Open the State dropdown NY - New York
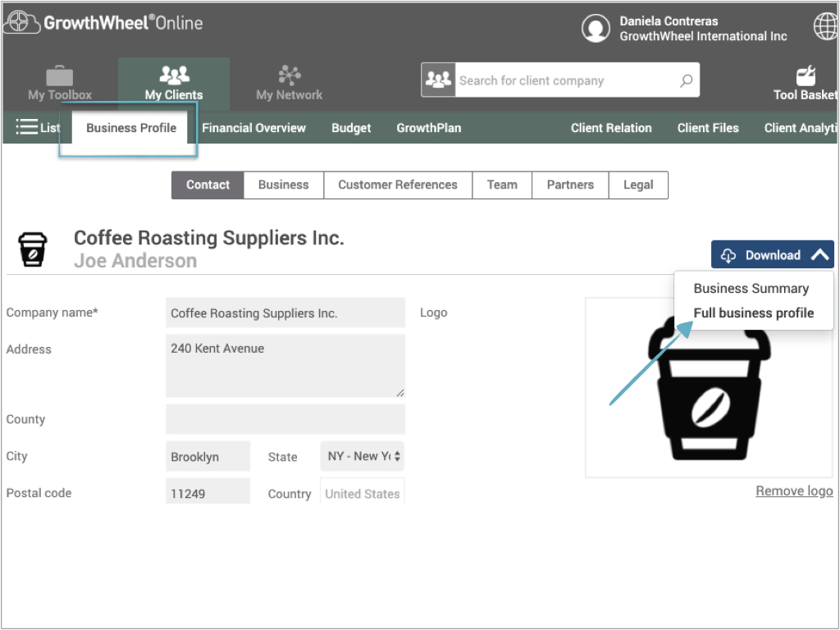840x630 pixels. coord(362,456)
